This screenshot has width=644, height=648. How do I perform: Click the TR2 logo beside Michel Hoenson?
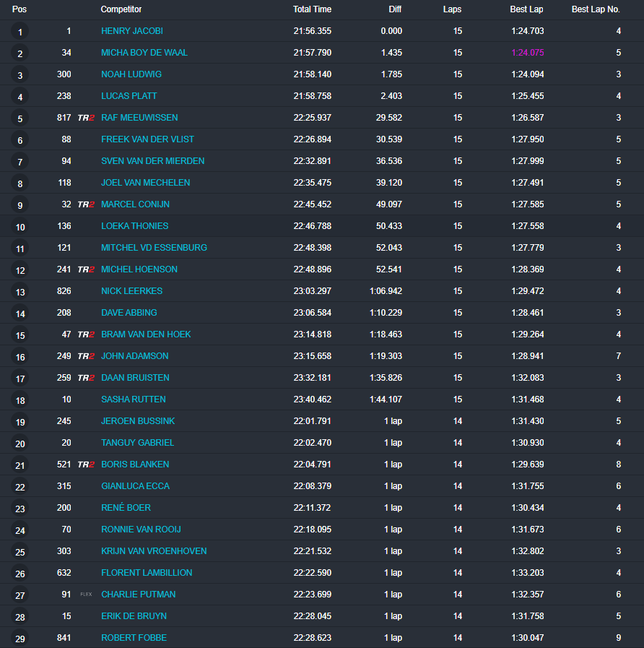[86, 269]
